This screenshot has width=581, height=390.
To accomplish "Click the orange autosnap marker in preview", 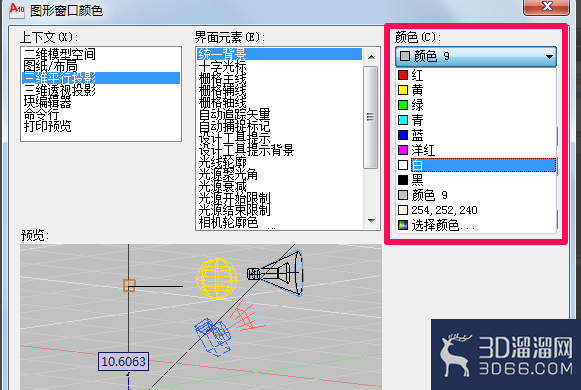I will [129, 286].
